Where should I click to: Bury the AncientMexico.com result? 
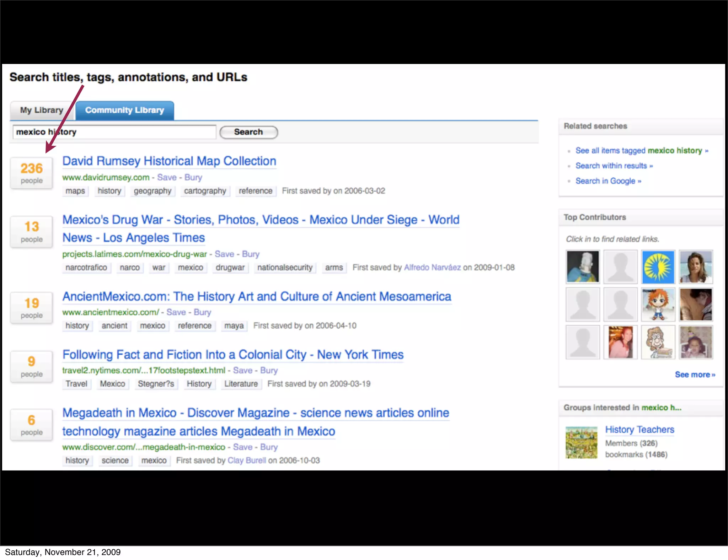202,312
